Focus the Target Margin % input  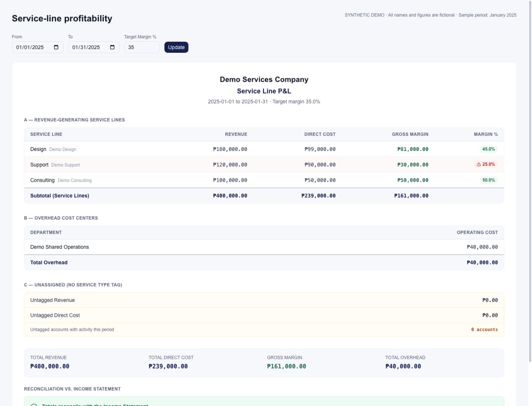coord(142,47)
